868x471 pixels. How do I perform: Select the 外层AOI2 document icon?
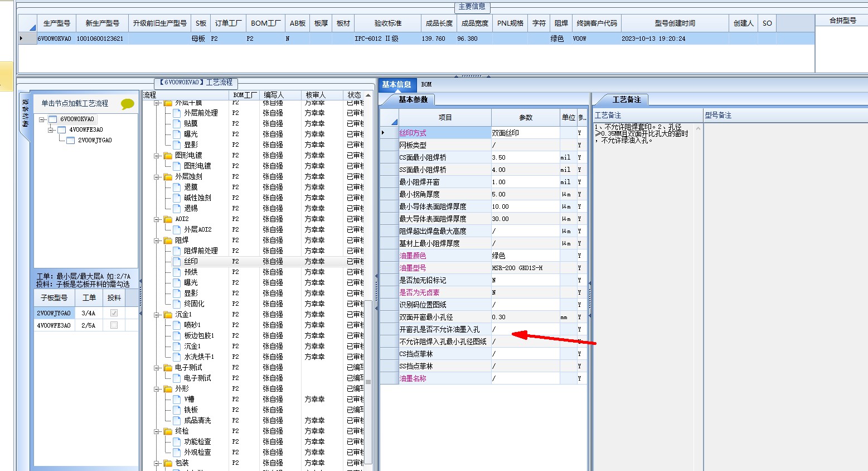click(177, 229)
